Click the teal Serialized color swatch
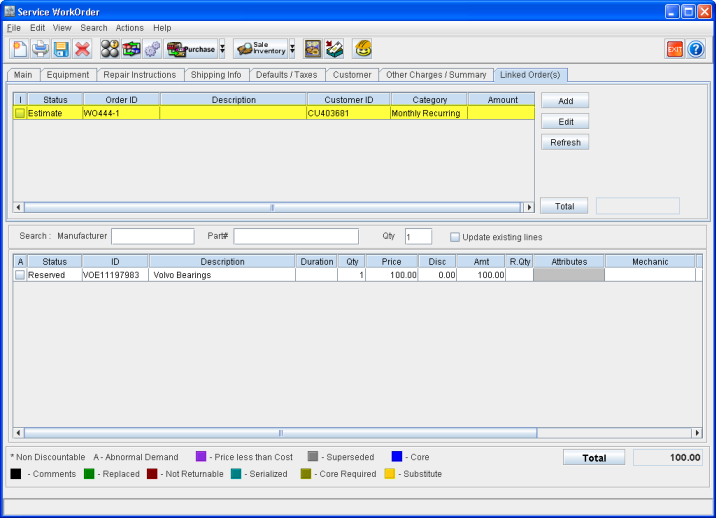This screenshot has width=716, height=518. coord(236,474)
